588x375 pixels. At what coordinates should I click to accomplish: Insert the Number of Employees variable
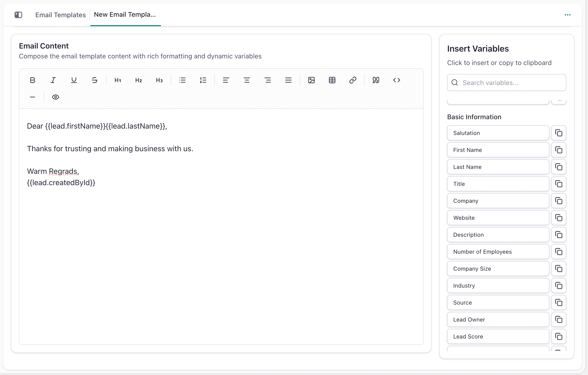click(x=498, y=252)
